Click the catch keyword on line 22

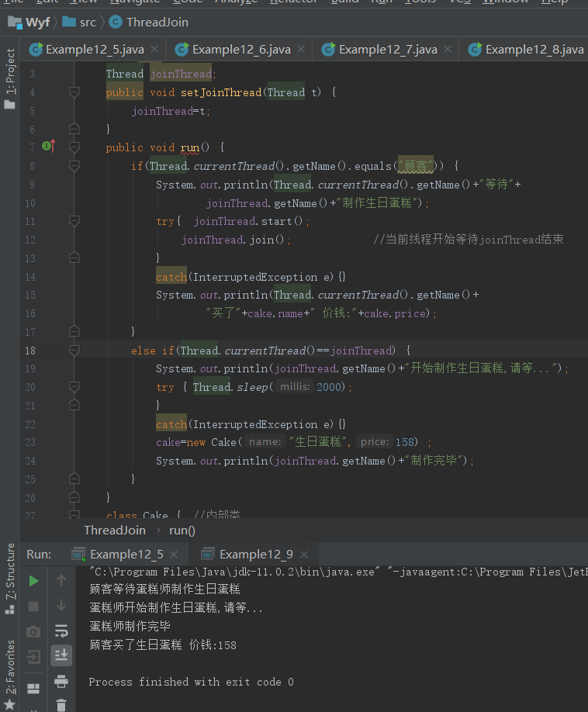click(x=171, y=424)
